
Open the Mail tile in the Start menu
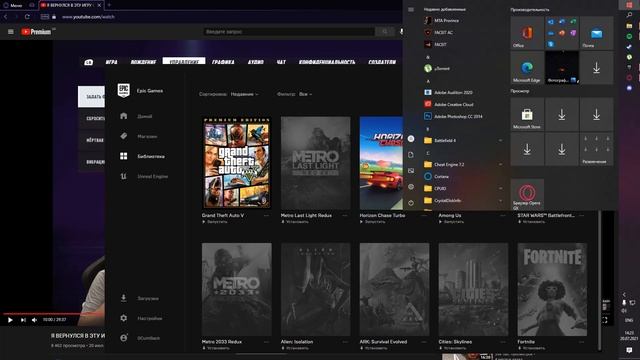tap(596, 33)
